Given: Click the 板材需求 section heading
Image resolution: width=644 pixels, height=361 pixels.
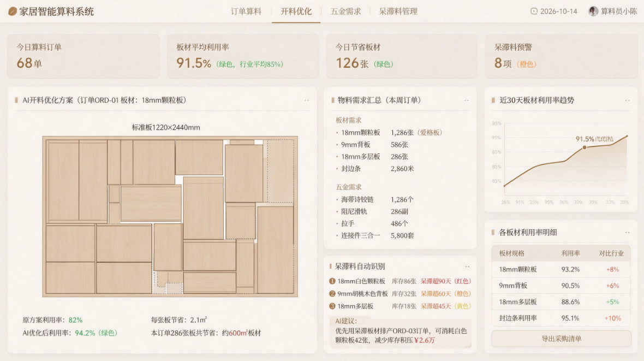Looking at the screenshot, I should click(x=349, y=121).
